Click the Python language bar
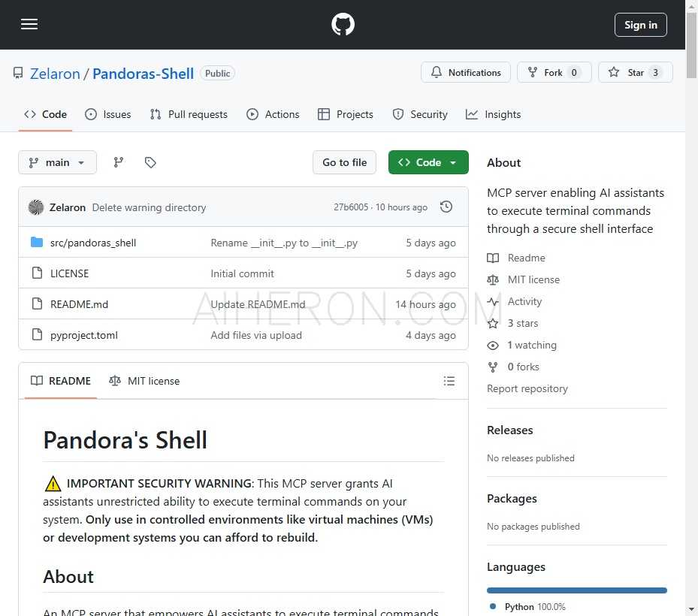698x616 pixels. click(x=577, y=590)
